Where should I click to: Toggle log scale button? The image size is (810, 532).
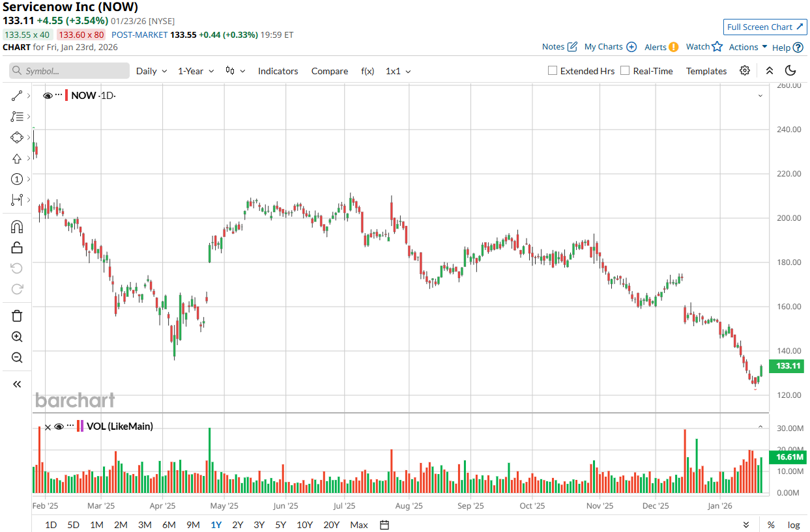[x=794, y=525]
